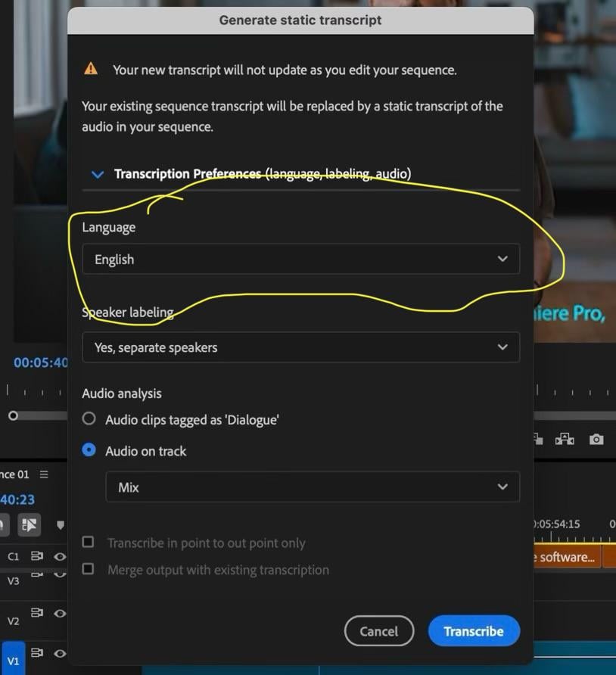Toggle sync lock icon on V2 track
616x675 pixels.
point(36,614)
